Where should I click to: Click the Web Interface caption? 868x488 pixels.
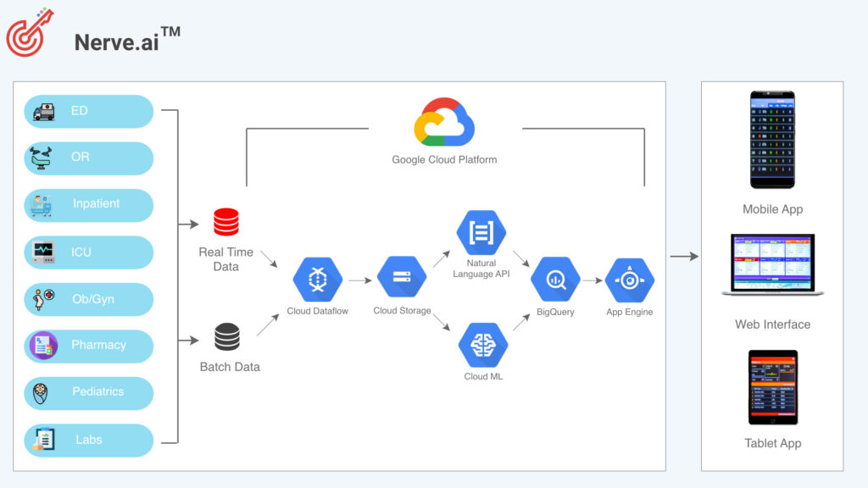pos(773,324)
